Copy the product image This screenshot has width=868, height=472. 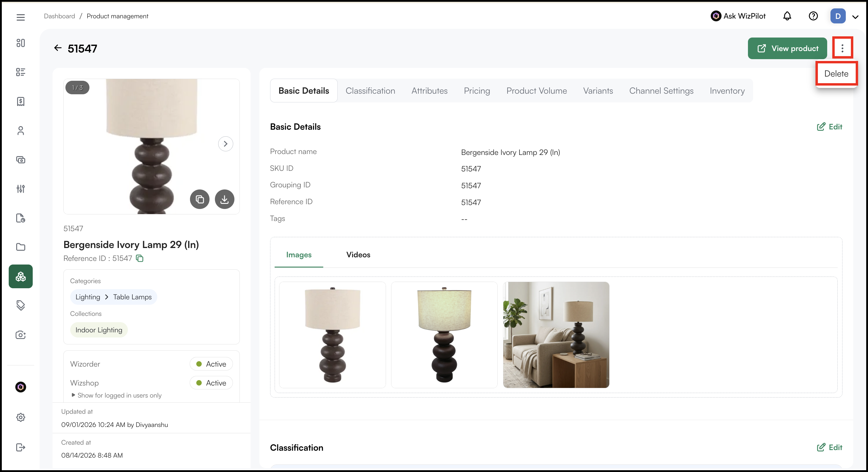click(x=200, y=199)
